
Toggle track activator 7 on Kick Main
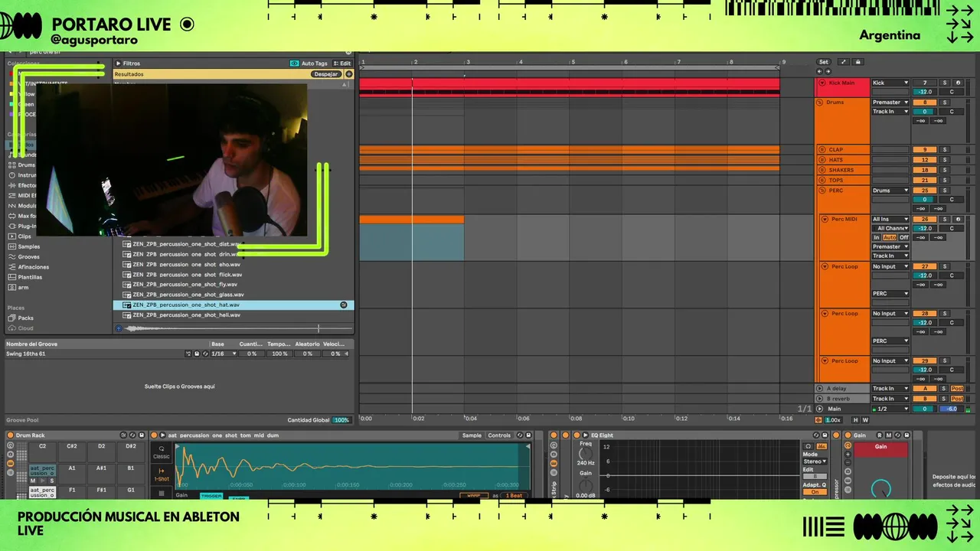(925, 83)
